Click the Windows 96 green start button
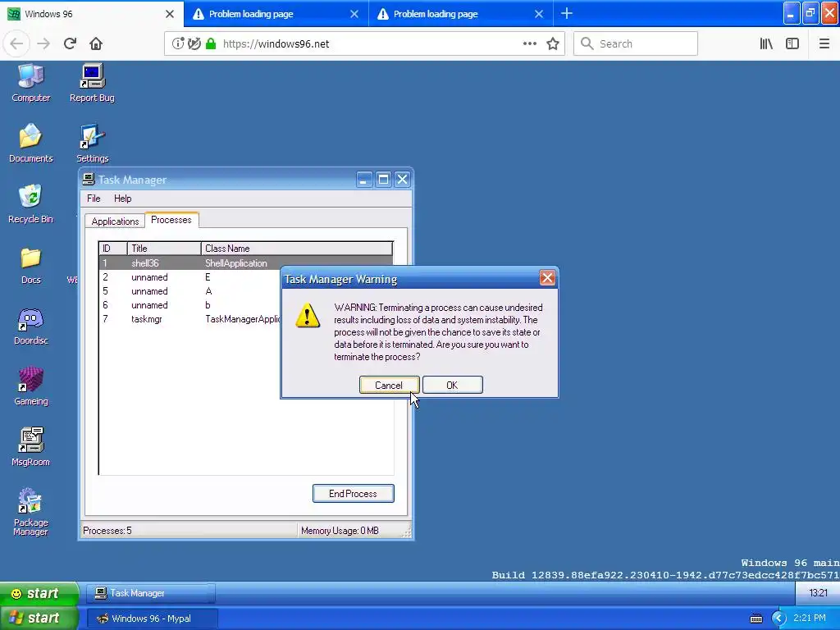The image size is (840, 630). [x=39, y=593]
